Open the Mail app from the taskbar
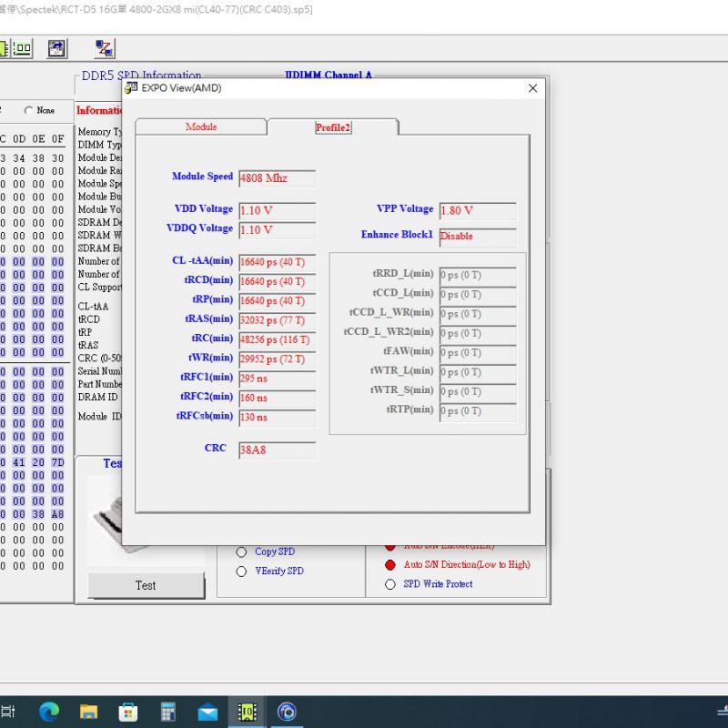The image size is (728, 728). (207, 712)
